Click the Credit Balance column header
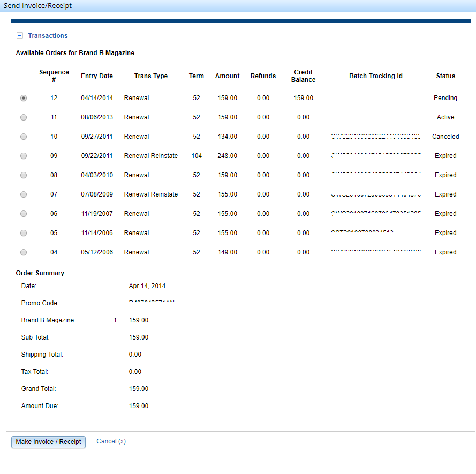The image size is (476, 474). [x=303, y=76]
